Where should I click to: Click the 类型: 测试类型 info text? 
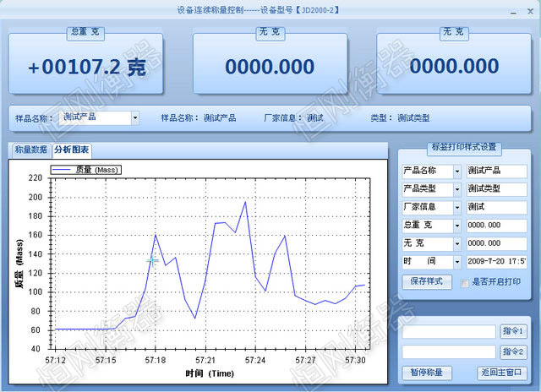(x=400, y=118)
